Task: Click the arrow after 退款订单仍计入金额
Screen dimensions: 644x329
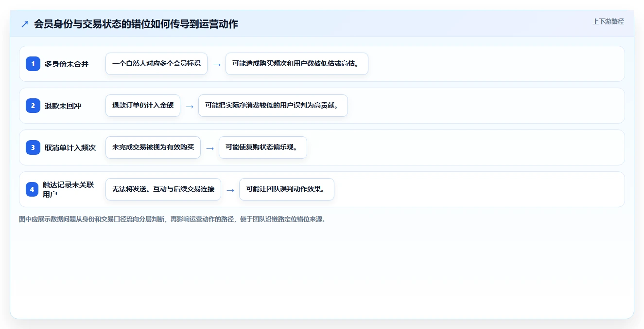Action: pos(190,106)
